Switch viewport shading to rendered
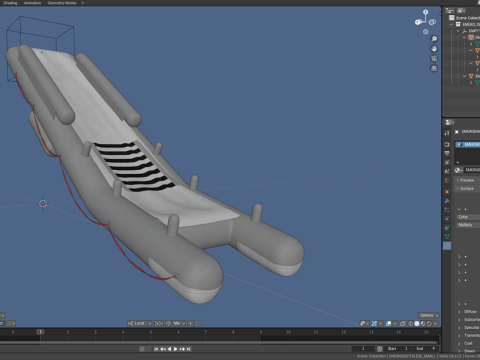The width and height of the screenshot is (480, 360). (429, 324)
